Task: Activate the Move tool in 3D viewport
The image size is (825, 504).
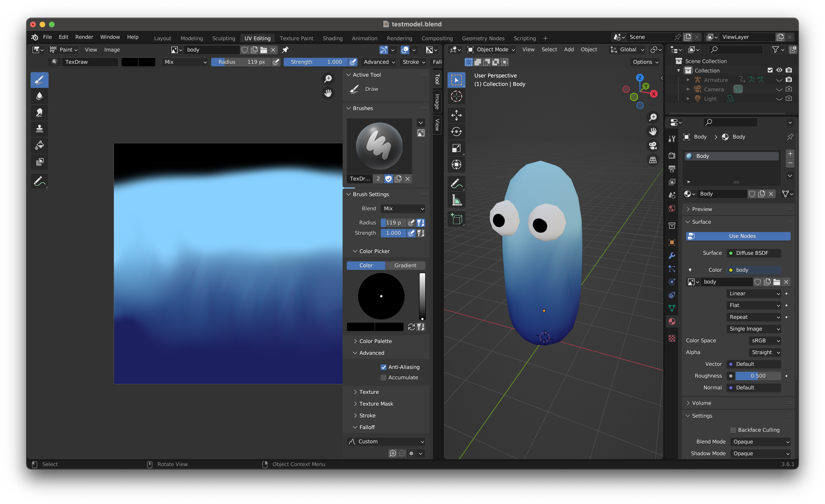Action: [456, 116]
